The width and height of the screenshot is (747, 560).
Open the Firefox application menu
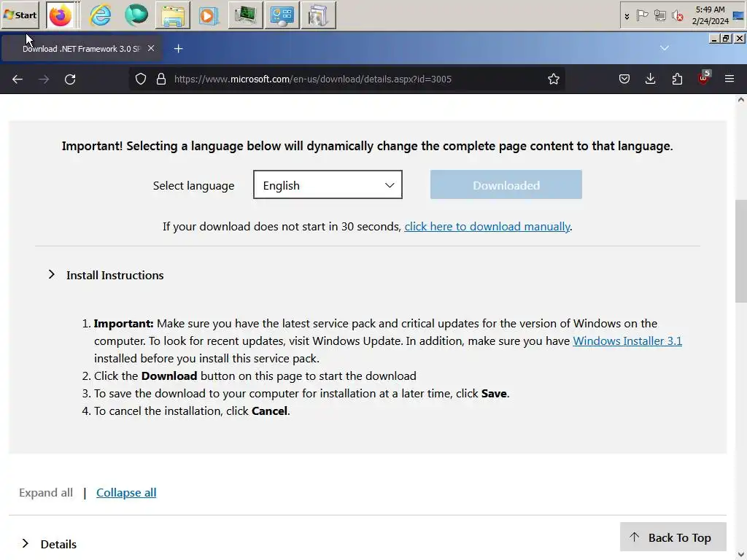(729, 79)
